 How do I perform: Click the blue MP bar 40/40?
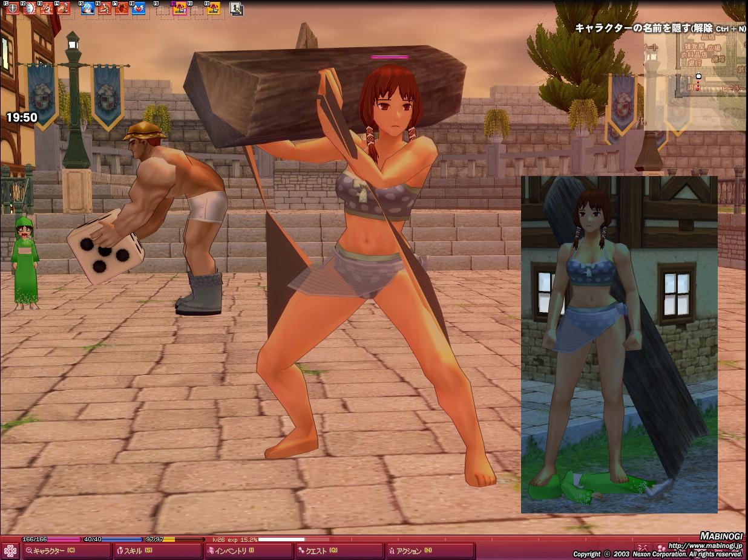tap(112, 539)
